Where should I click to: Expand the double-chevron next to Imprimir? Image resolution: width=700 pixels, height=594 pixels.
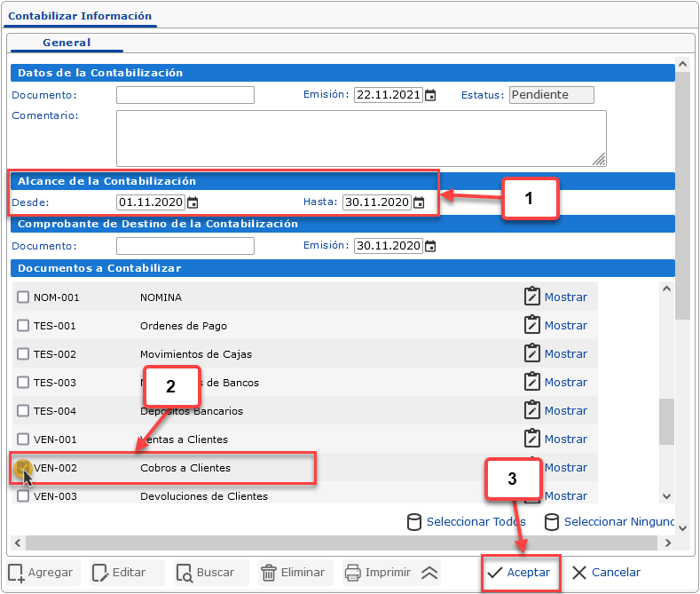coord(429,573)
